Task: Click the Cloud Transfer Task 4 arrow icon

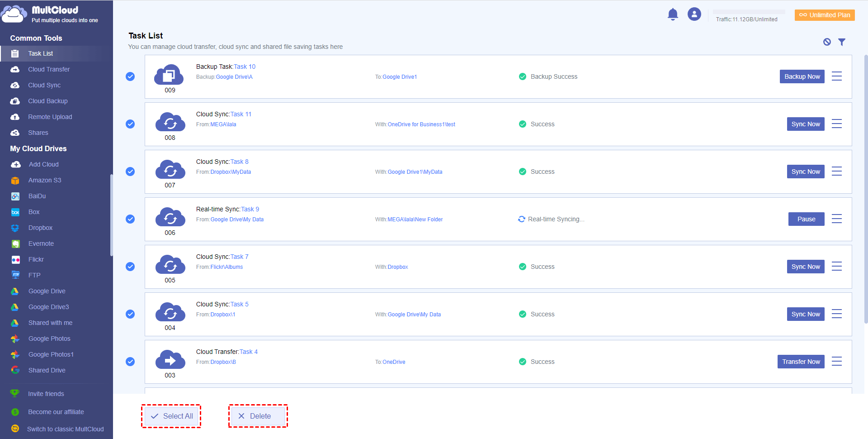Action: tap(170, 360)
